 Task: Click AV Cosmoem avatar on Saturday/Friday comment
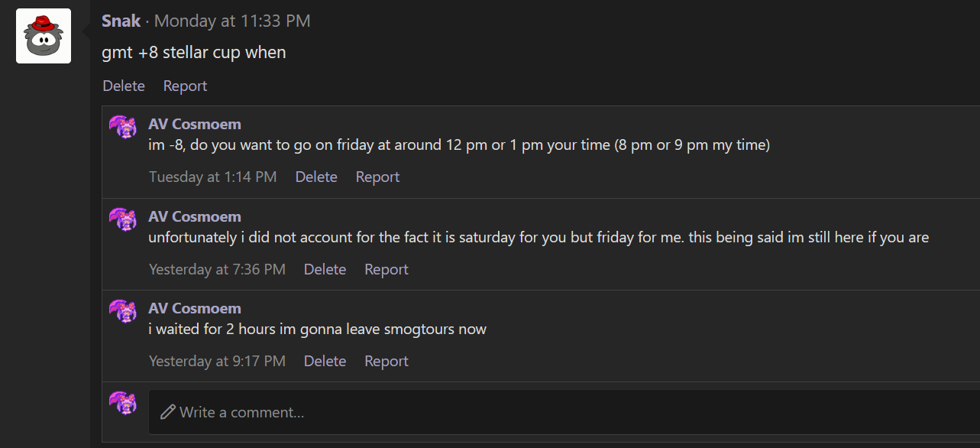(x=123, y=219)
